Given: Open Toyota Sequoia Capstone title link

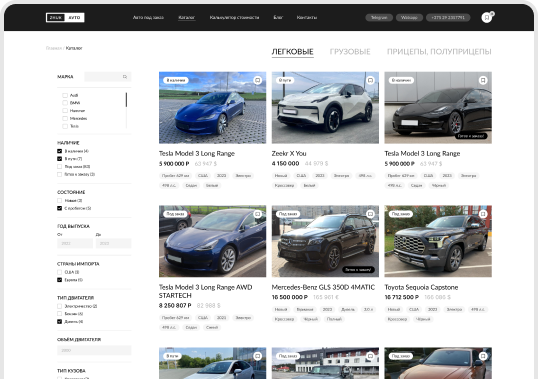Looking at the screenshot, I should [421, 287].
